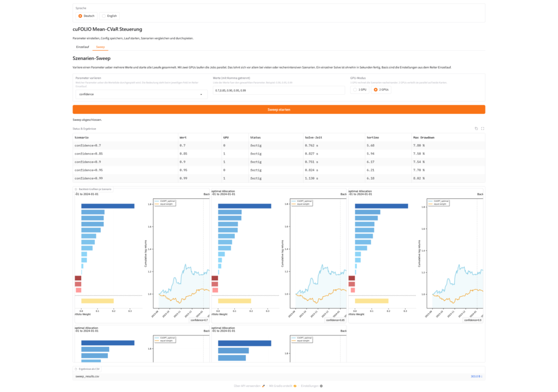
Task: Open the Über API verwenden link
Action: coord(247,386)
